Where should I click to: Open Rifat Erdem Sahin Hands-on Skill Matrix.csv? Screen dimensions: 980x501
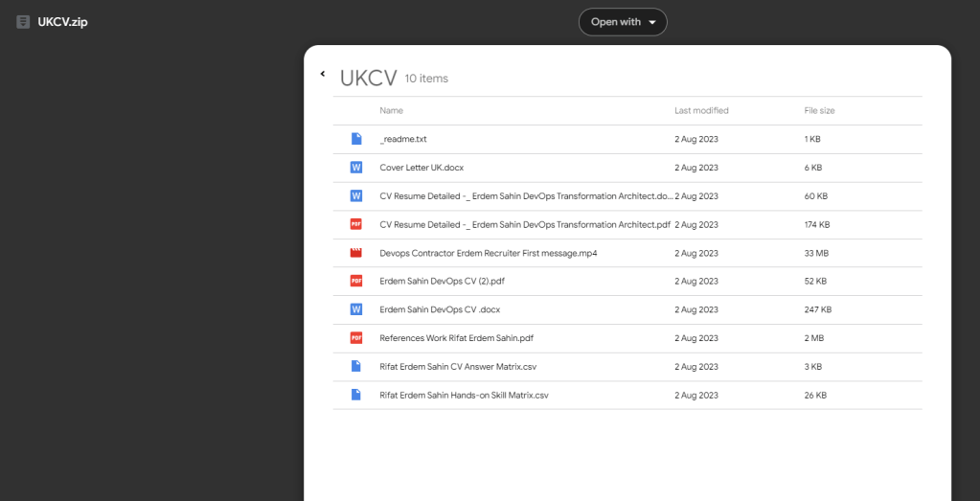[x=465, y=395]
